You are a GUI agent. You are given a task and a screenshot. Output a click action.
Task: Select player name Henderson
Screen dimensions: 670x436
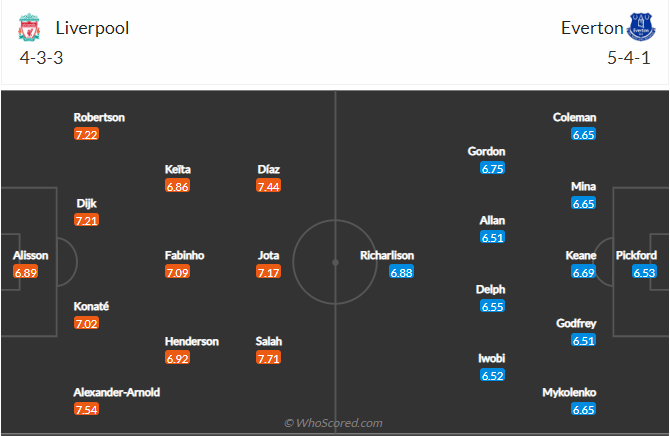tap(192, 341)
